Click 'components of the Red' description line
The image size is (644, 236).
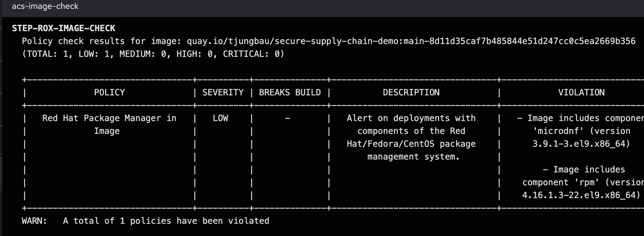411,131
